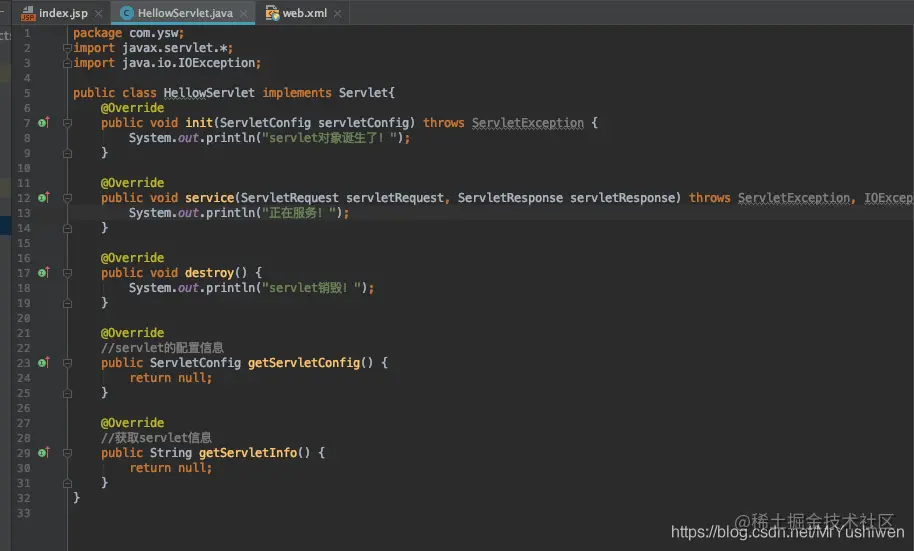Click ServletException on the service line

pos(793,198)
